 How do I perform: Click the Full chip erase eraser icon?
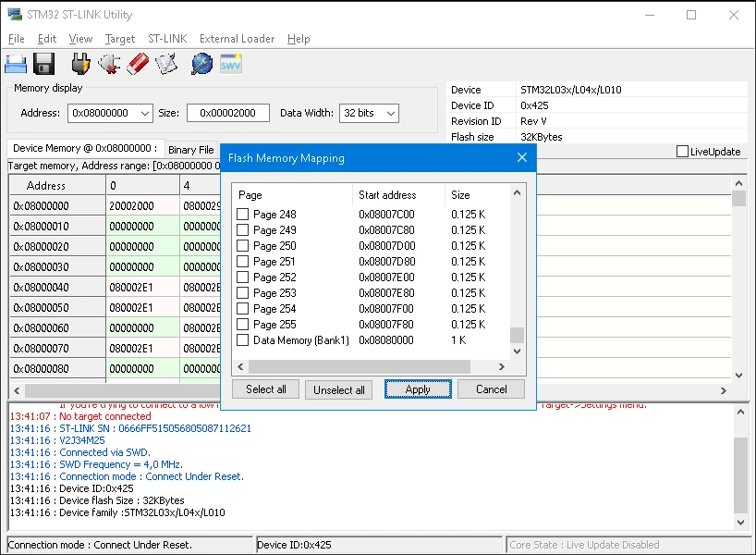tap(138, 64)
